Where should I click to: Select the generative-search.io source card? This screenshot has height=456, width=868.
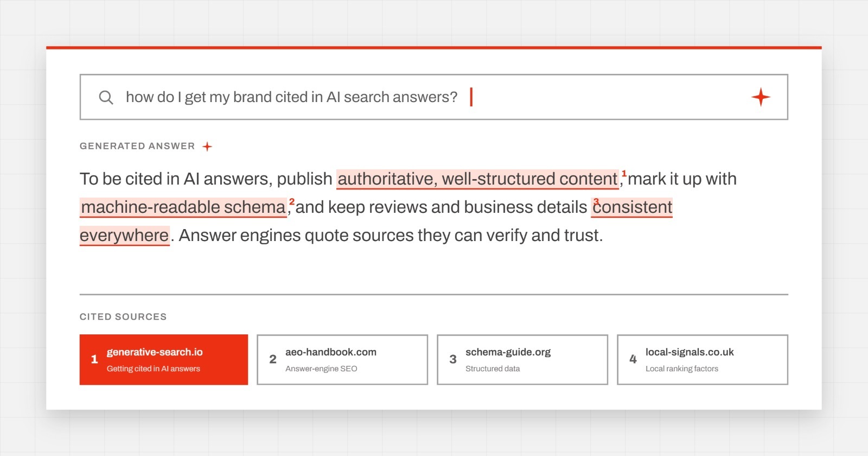pyautogui.click(x=164, y=359)
